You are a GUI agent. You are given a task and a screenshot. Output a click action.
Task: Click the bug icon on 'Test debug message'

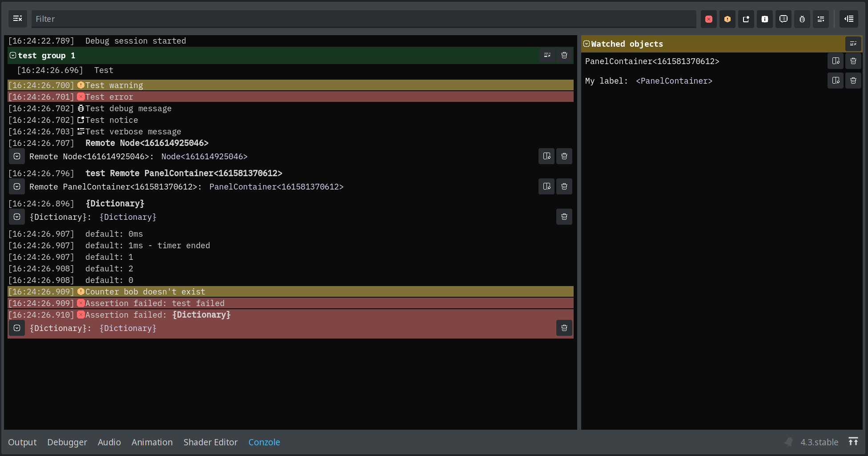pyautogui.click(x=81, y=108)
